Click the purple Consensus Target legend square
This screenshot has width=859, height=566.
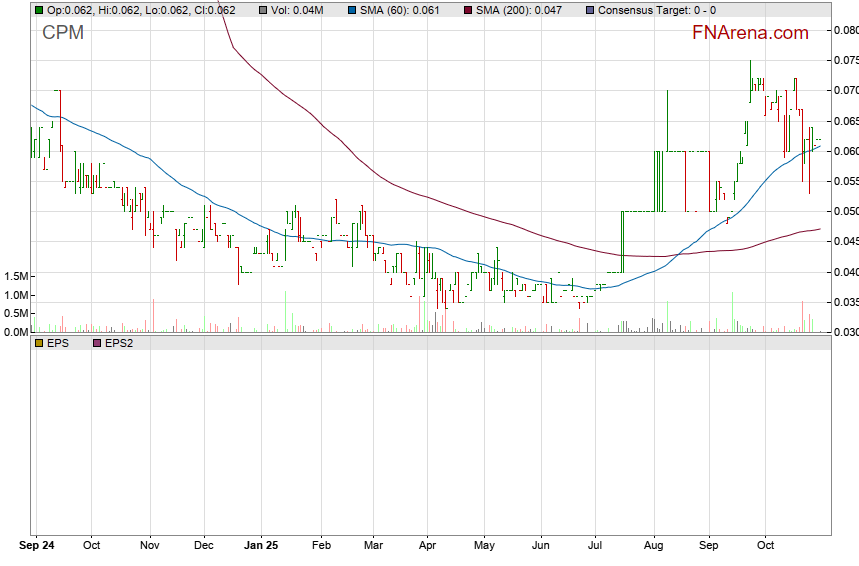tap(589, 10)
